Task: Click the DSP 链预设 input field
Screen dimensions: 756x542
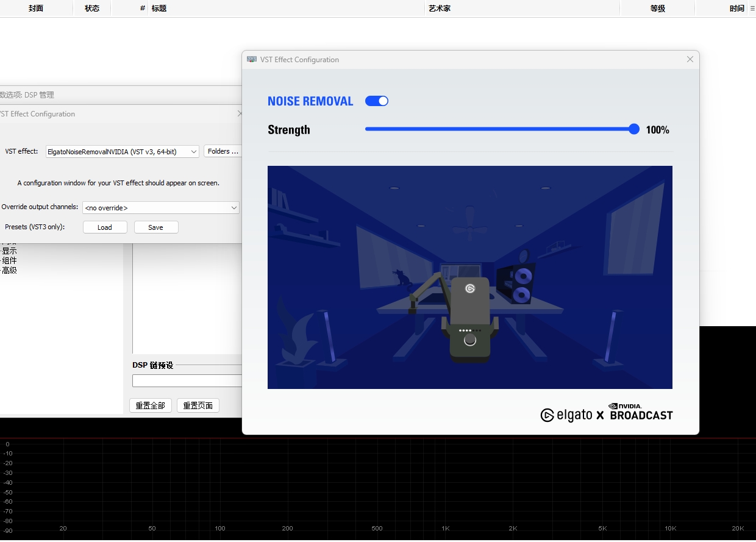Action: (x=187, y=381)
